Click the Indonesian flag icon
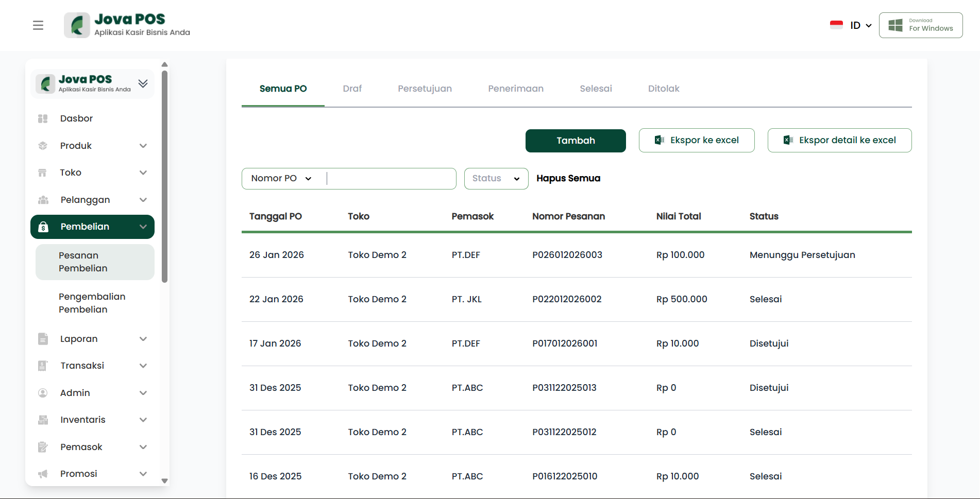Viewport: 980px width, 499px height. pos(836,25)
